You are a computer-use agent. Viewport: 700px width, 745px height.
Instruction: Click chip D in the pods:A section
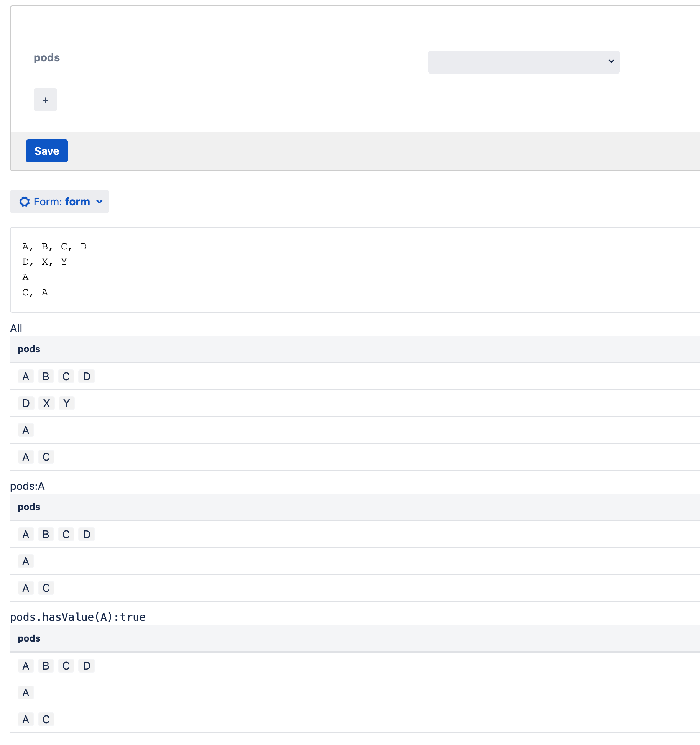click(x=86, y=534)
